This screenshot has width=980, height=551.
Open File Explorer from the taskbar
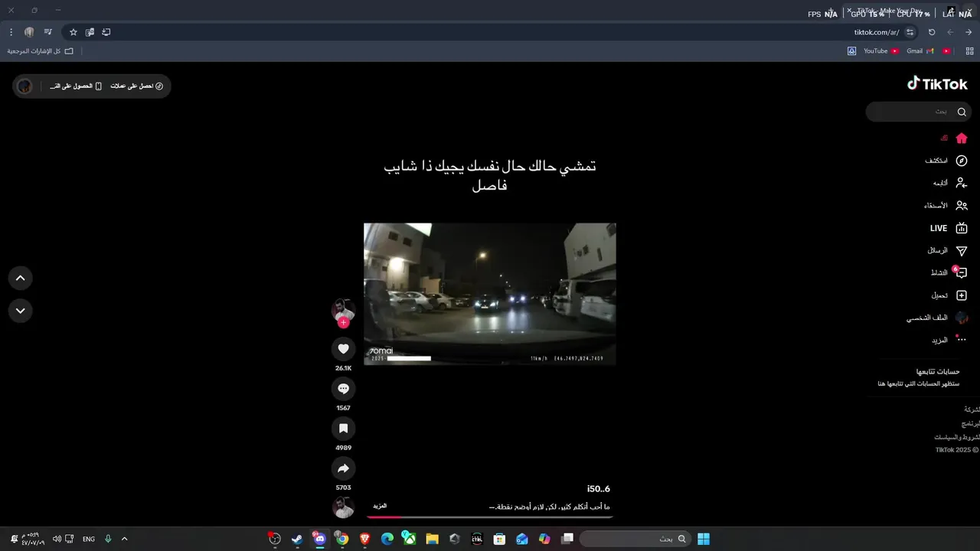pos(432,539)
